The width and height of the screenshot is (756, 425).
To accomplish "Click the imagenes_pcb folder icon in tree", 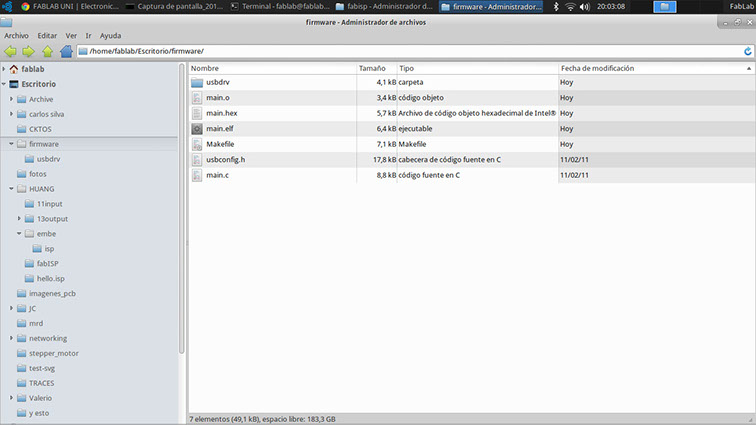I will [22, 293].
